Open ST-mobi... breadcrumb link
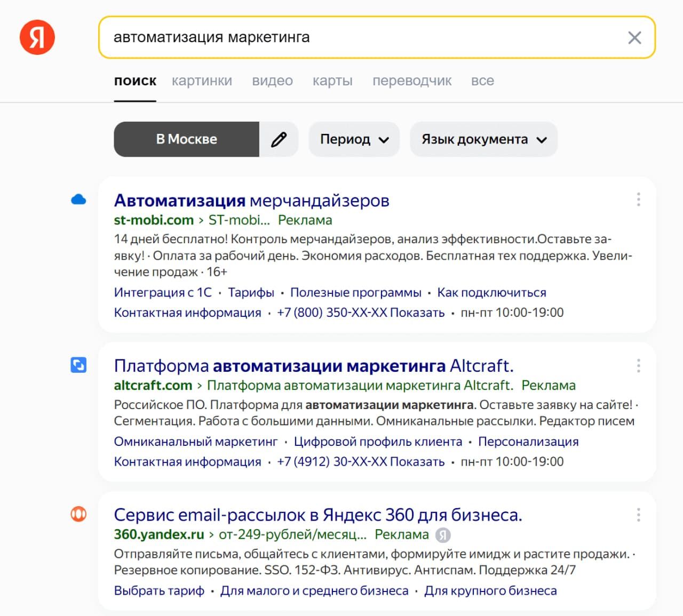 pos(239,220)
